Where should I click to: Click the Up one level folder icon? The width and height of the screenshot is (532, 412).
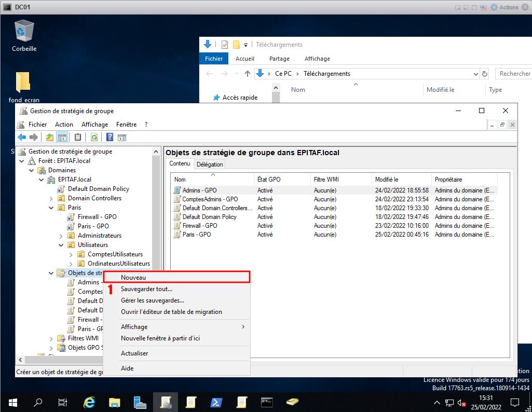point(50,138)
